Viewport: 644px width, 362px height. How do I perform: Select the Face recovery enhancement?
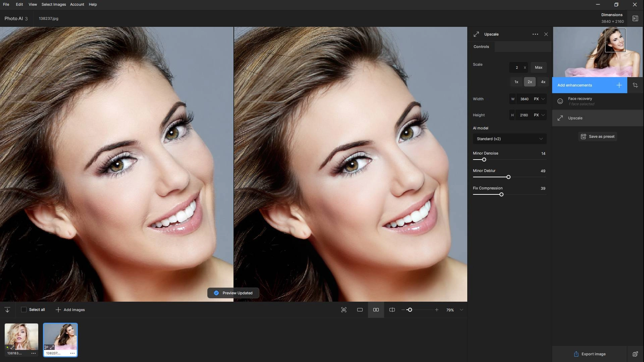click(597, 101)
